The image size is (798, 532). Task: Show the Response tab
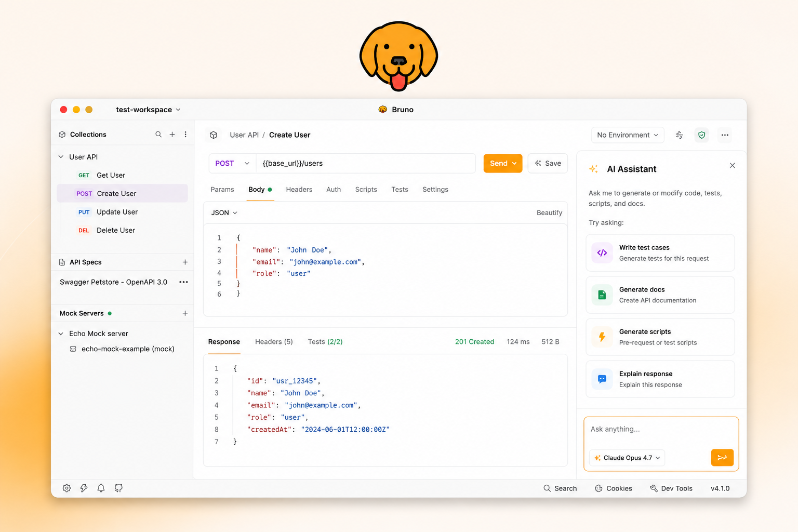point(224,342)
